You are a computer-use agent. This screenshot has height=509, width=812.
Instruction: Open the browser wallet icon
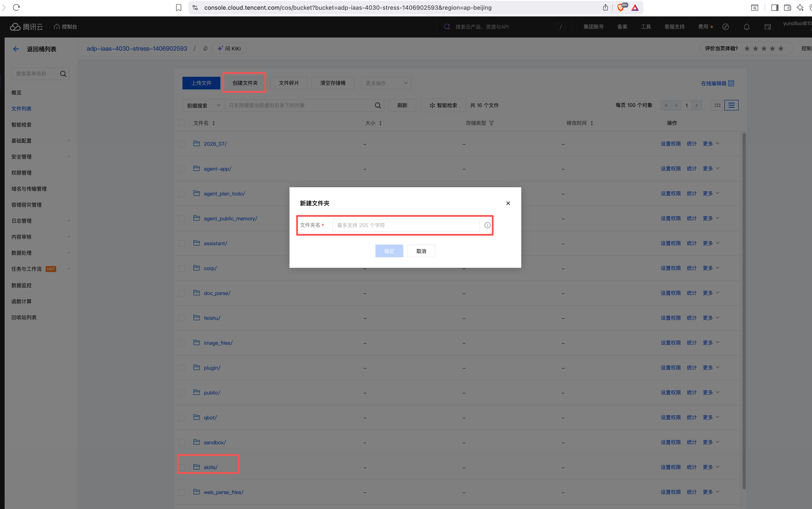click(787, 7)
